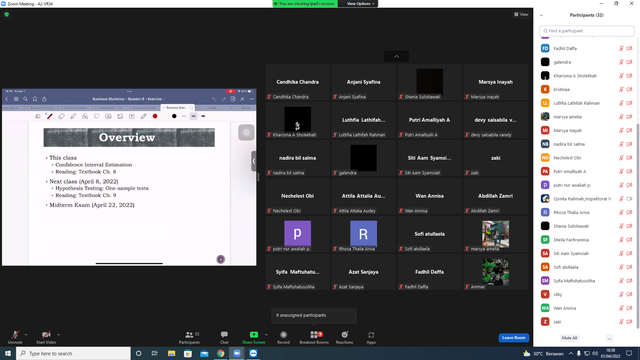Select galendra in participants list
This screenshot has height=360, width=640.
point(586,62)
